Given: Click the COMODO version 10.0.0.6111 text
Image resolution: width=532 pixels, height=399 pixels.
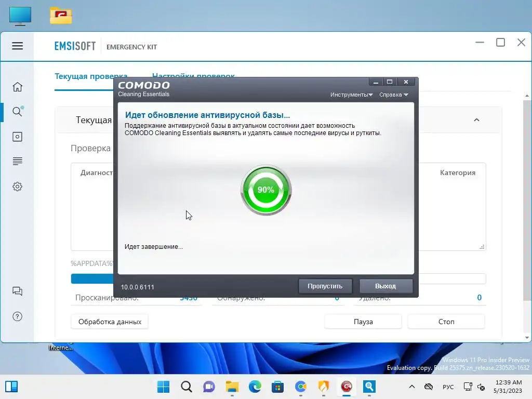Looking at the screenshot, I should click(137, 287).
